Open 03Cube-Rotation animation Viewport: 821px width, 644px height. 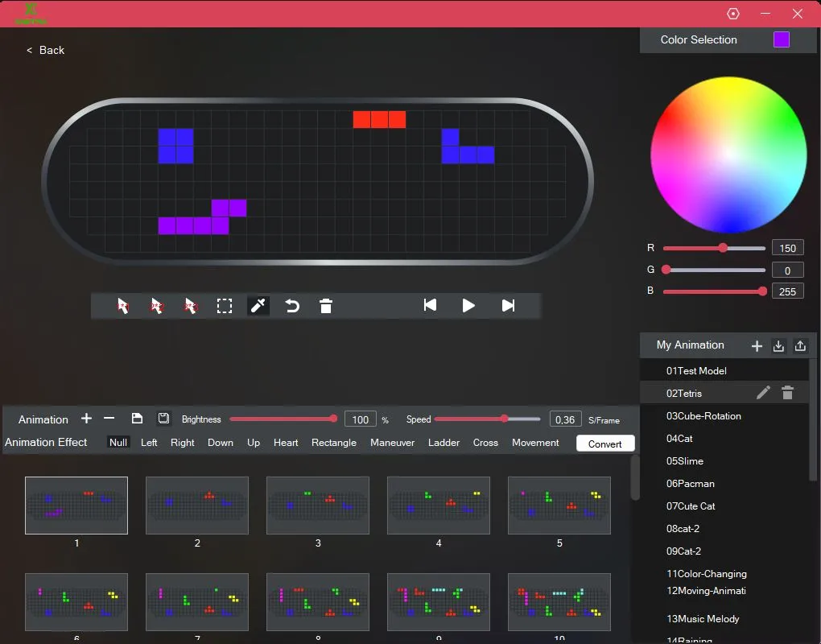tap(724, 415)
